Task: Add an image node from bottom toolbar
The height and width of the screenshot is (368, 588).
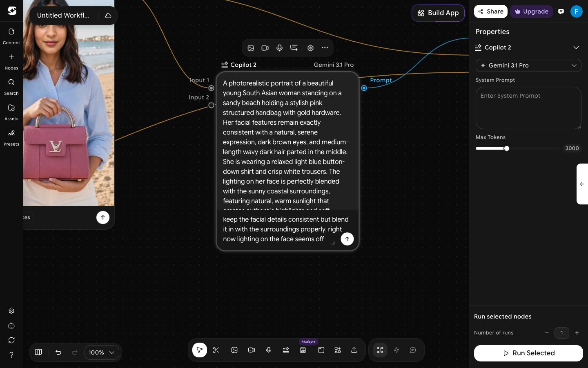Action: pos(234,350)
